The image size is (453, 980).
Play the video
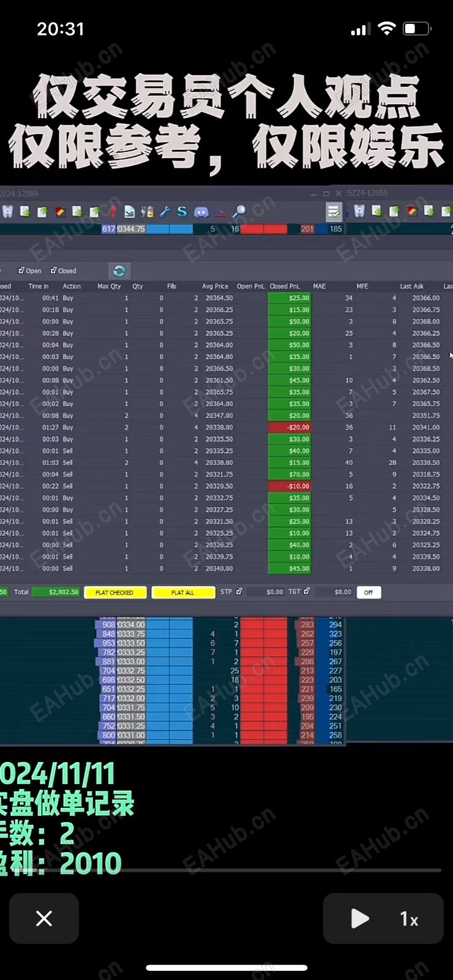[360, 918]
